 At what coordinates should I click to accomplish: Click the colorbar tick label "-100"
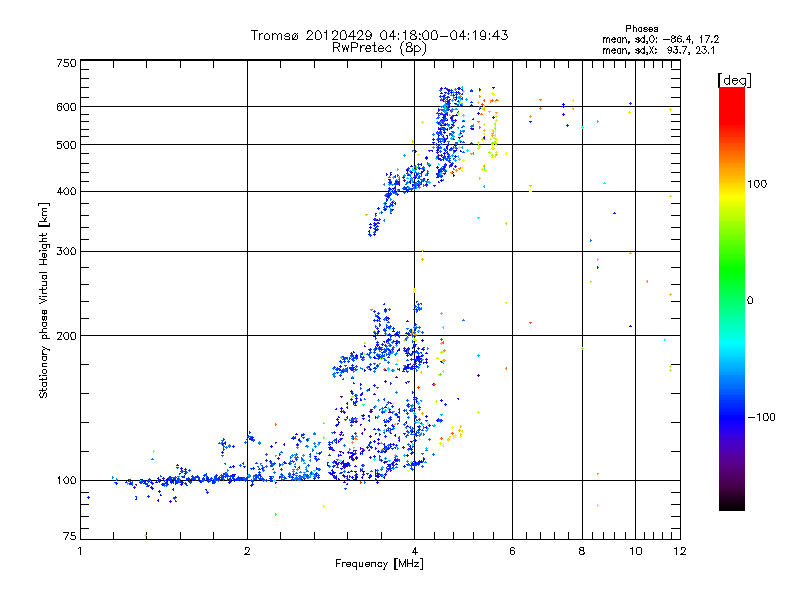tap(761, 417)
